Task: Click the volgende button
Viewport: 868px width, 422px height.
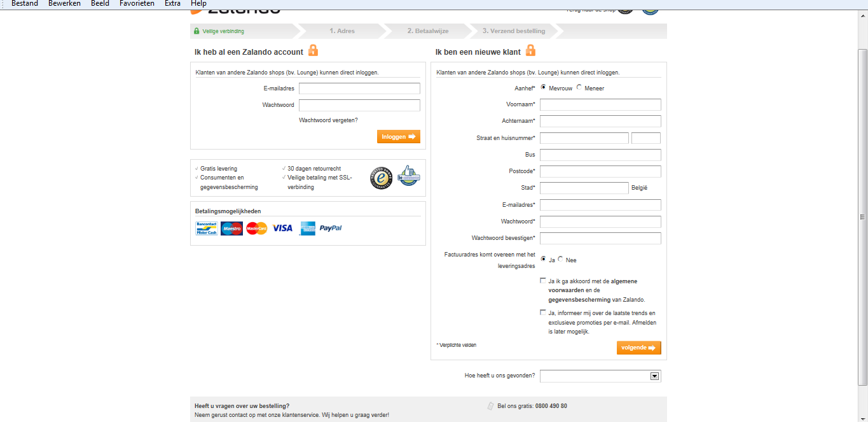Action: coord(638,348)
